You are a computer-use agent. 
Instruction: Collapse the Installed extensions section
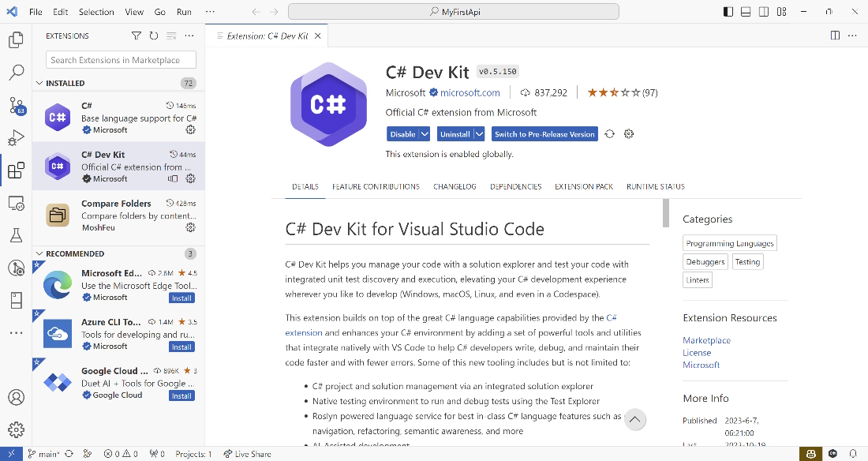[39, 83]
